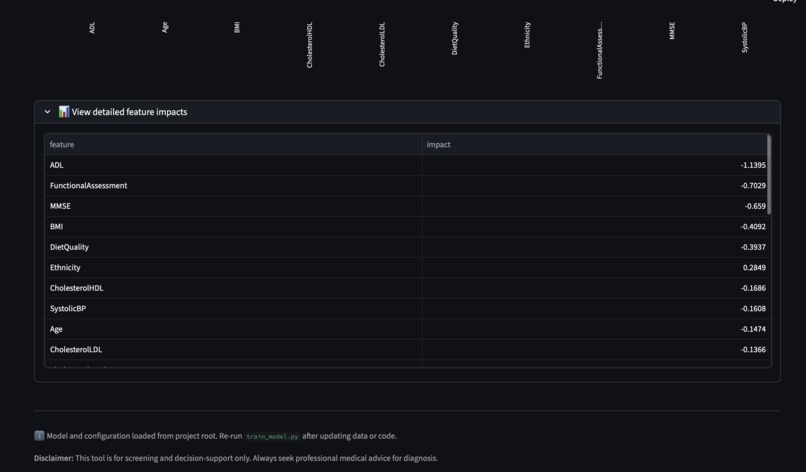The height and width of the screenshot is (472, 806).
Task: Click the impact value -1.1395
Action: point(753,165)
